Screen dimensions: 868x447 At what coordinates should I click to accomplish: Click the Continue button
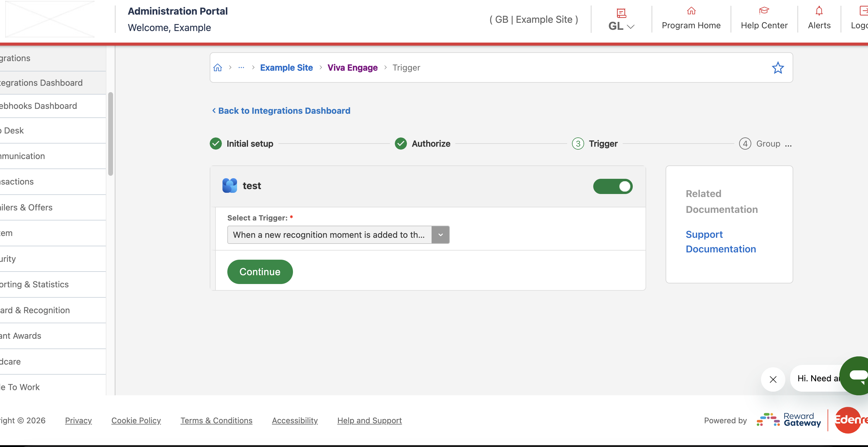coord(260,272)
